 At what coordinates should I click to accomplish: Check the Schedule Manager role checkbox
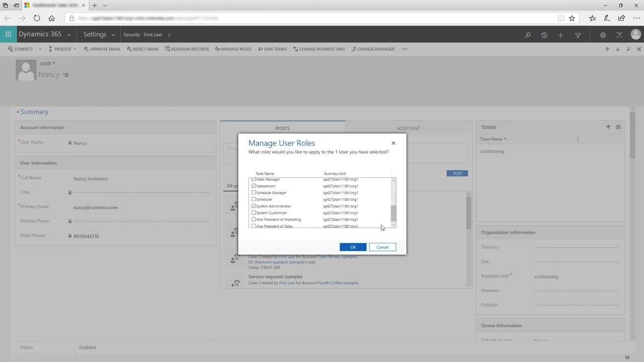pos(254,193)
